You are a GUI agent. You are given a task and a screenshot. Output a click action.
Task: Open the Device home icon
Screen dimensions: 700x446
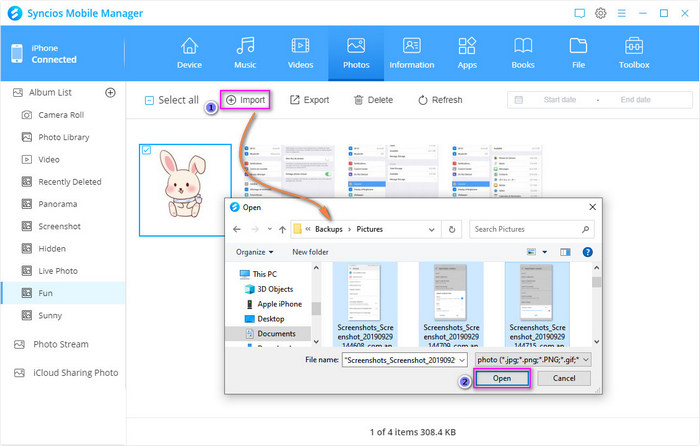click(189, 46)
